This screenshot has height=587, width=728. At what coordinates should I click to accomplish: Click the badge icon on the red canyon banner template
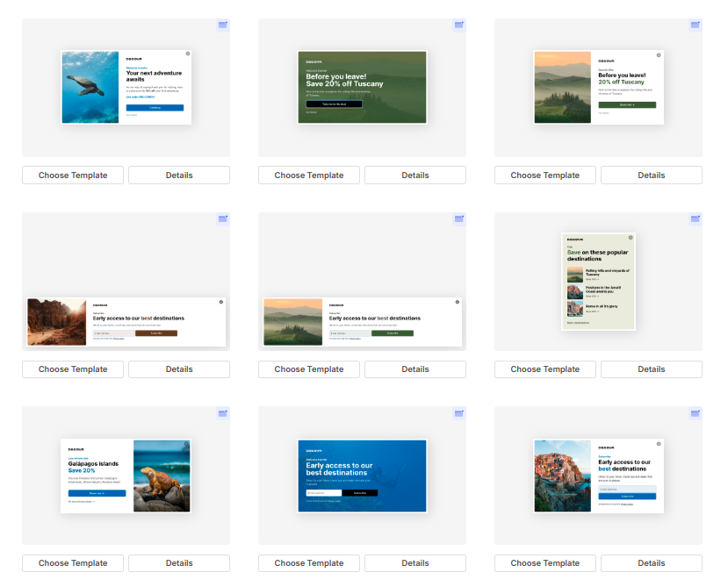pyautogui.click(x=223, y=219)
